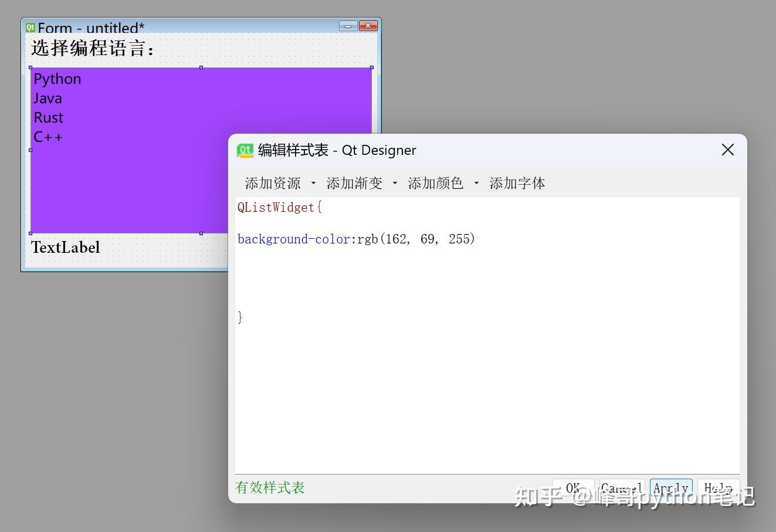Click the Qt logo in the stylesheet editor title bar
Image resolution: width=776 pixels, height=532 pixels.
coord(246,150)
